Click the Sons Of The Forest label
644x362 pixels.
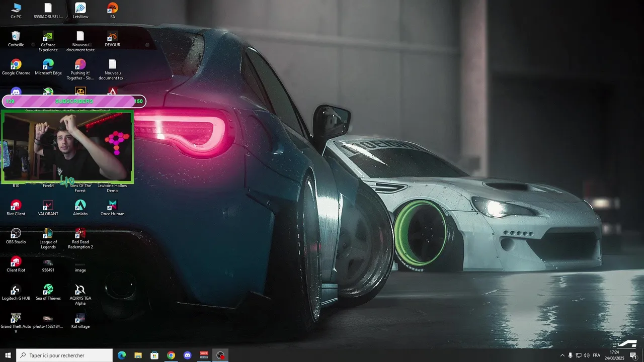tap(80, 188)
